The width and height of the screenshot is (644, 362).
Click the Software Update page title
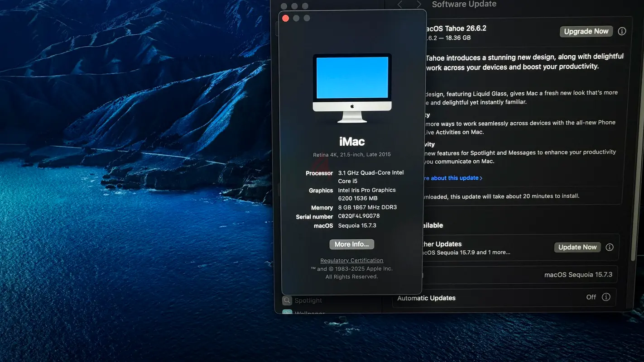point(464,5)
